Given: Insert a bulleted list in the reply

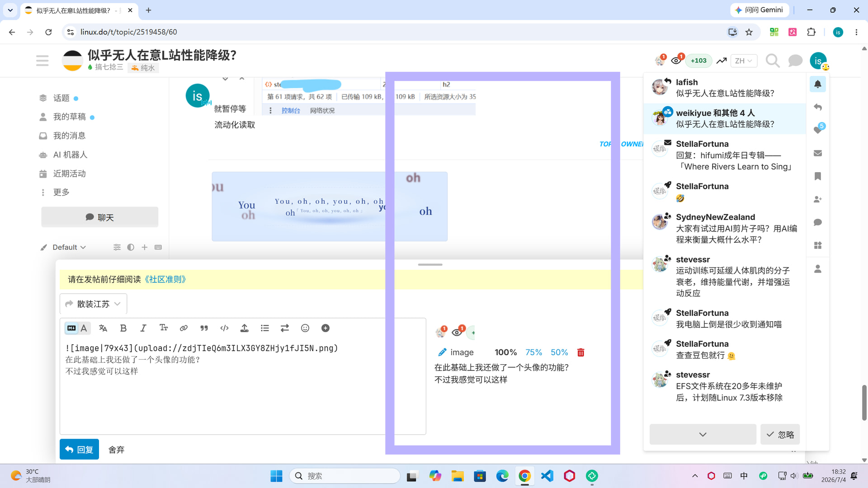Looking at the screenshot, I should pyautogui.click(x=265, y=328).
